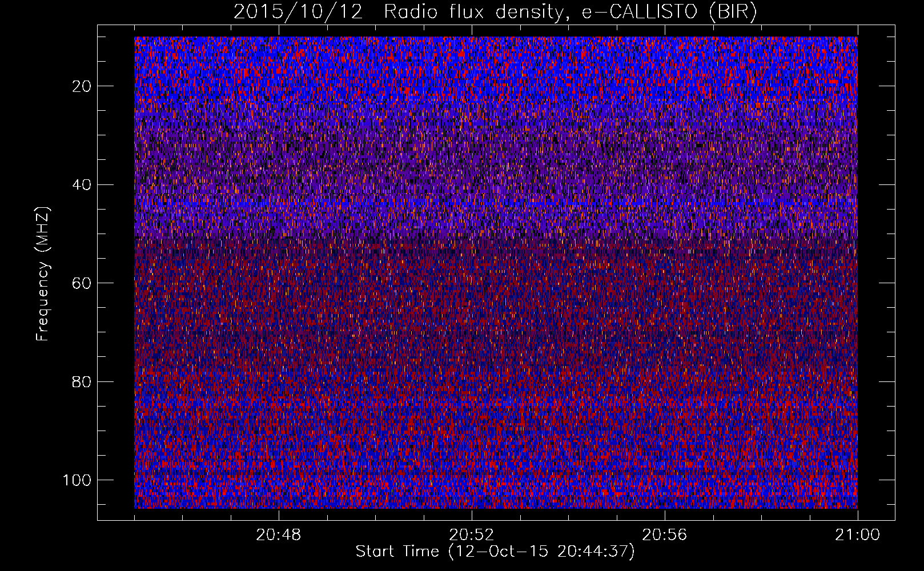
Task: Select the 20 MHz frequency tick label
Action: [82, 86]
